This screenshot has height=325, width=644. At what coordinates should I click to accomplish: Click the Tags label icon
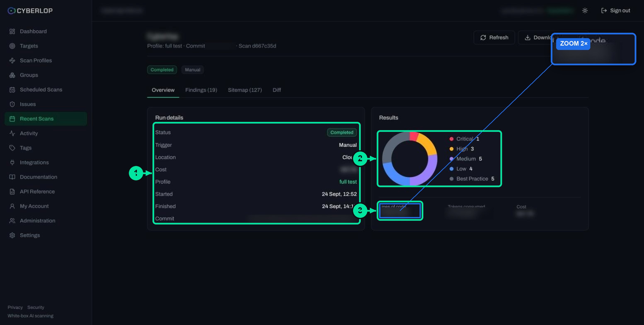(x=12, y=148)
